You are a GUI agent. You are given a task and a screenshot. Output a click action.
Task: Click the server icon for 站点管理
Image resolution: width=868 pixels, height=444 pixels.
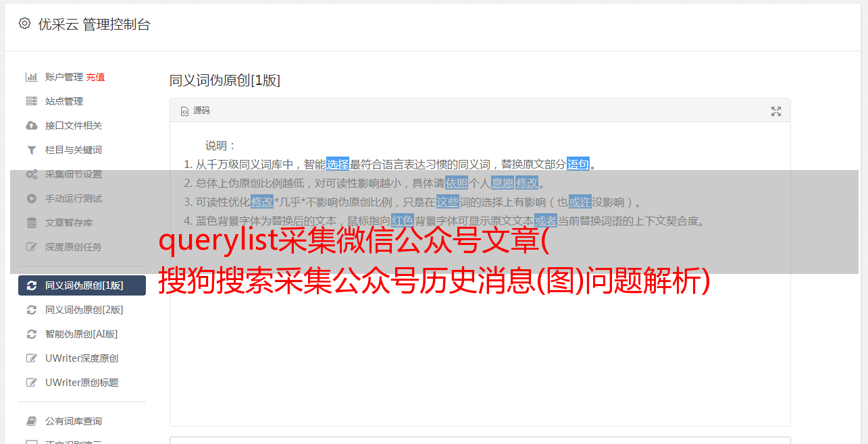click(31, 101)
